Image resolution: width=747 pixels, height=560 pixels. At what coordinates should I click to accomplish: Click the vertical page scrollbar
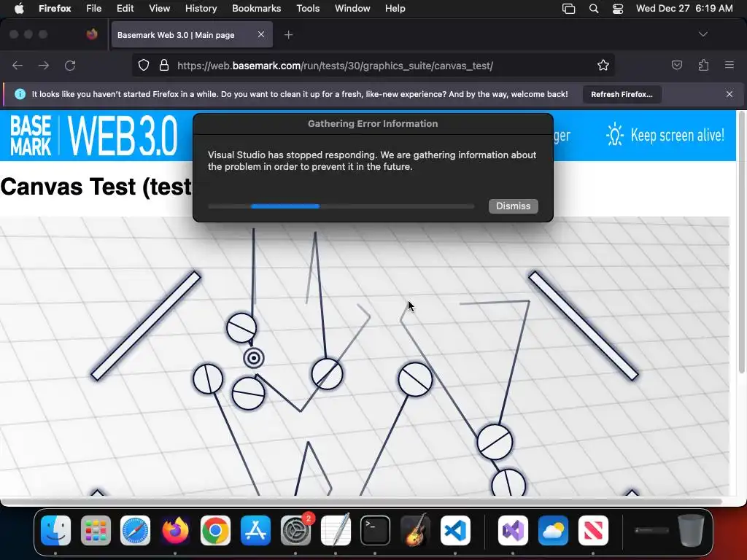coord(741,243)
